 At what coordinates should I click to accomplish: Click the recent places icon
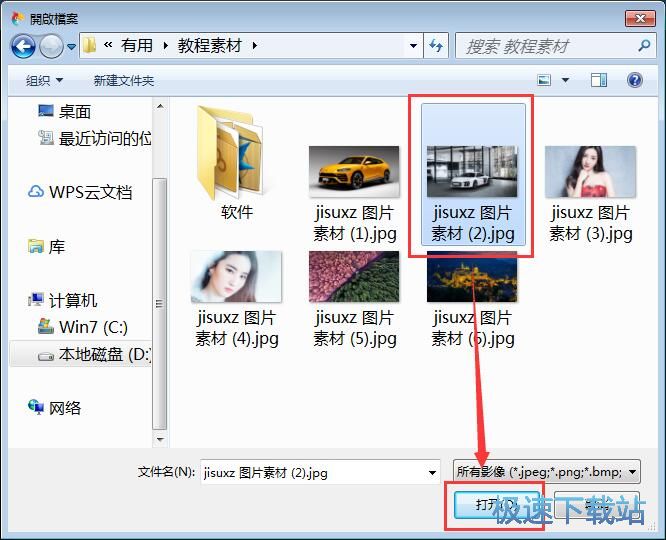pyautogui.click(x=46, y=137)
